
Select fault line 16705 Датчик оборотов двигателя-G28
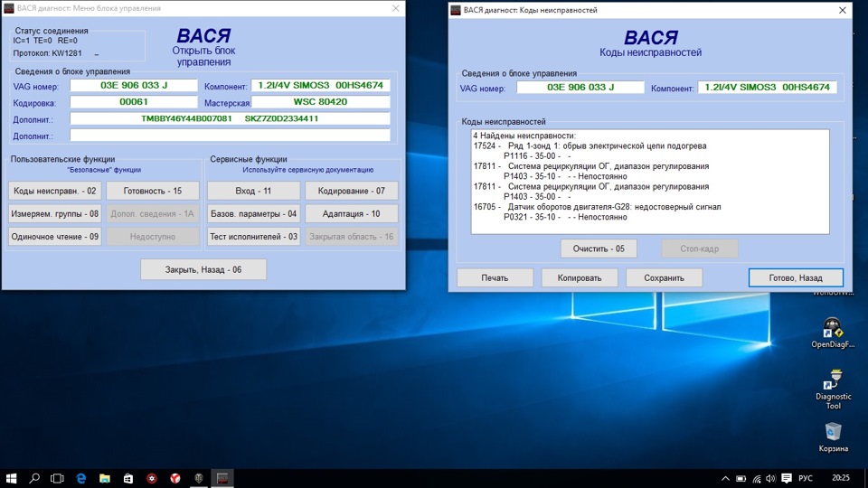pos(598,207)
